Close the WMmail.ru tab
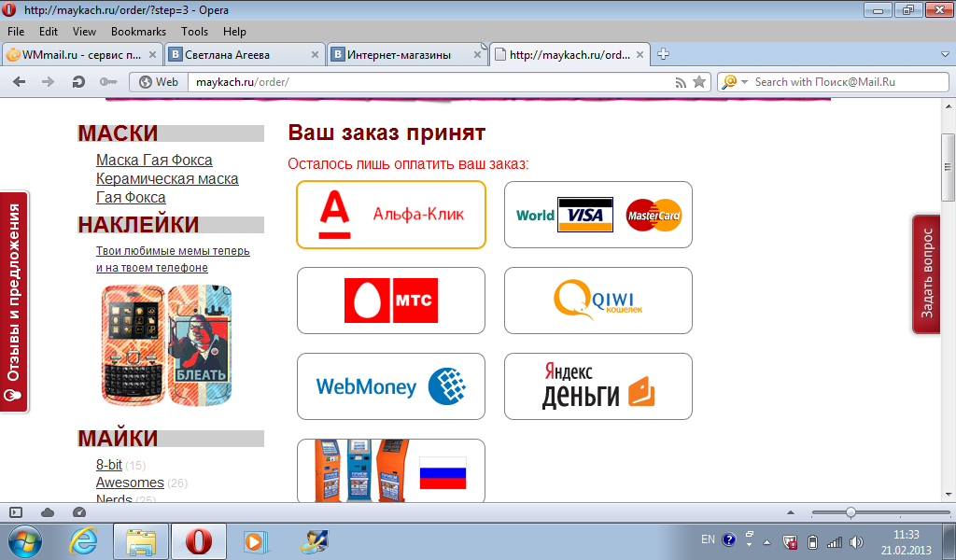Viewport: 956px width, 560px height. (x=152, y=55)
